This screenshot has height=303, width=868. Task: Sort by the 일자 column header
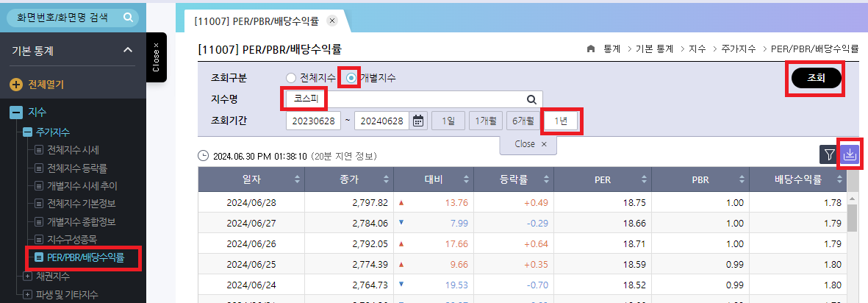(251, 179)
